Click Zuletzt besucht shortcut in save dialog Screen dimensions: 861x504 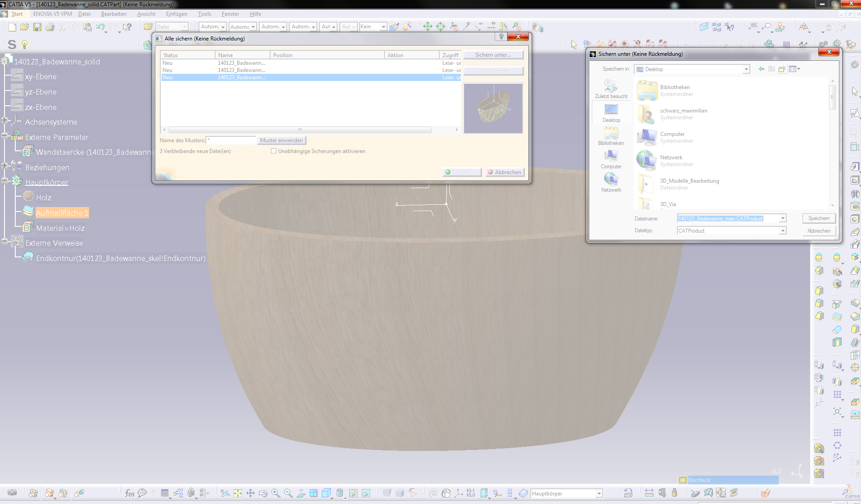click(x=611, y=89)
